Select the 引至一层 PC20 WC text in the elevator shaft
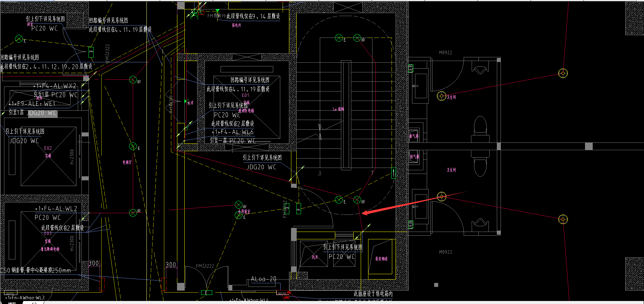The height and width of the screenshot is (304, 644). (x=233, y=140)
